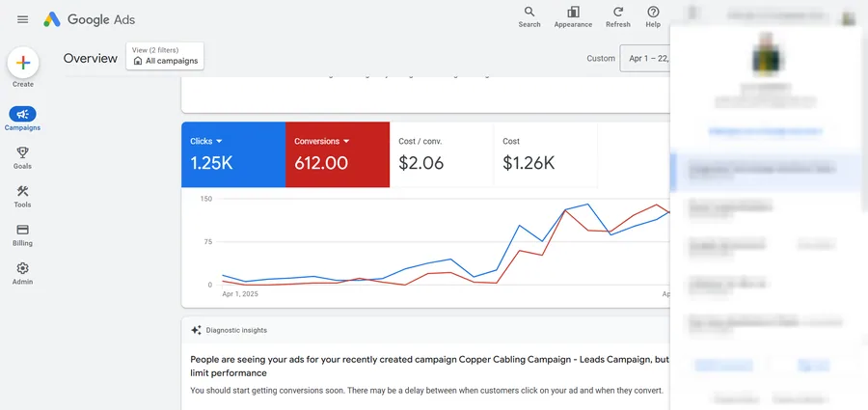Click the 150 y-axis label

point(206,199)
